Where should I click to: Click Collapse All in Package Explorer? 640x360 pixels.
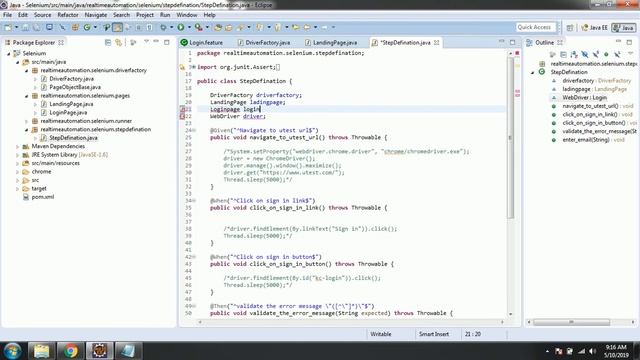tap(108, 42)
